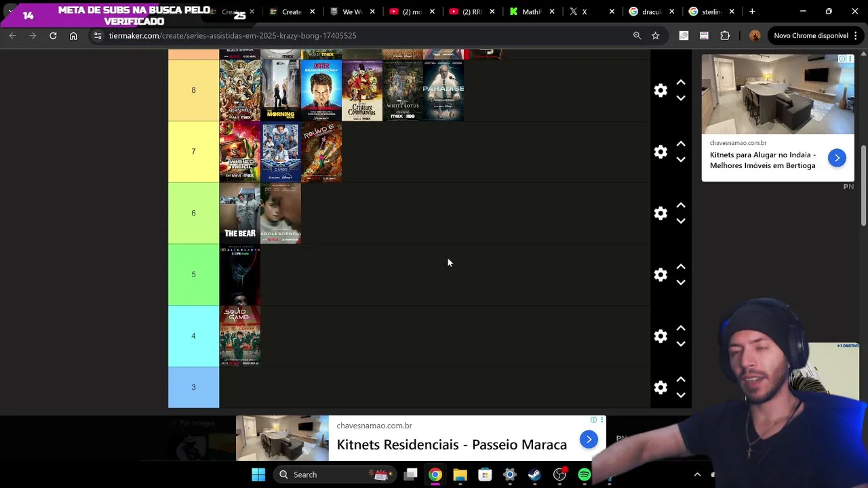Select Paradise poster in tier 8

pyautogui.click(x=443, y=90)
